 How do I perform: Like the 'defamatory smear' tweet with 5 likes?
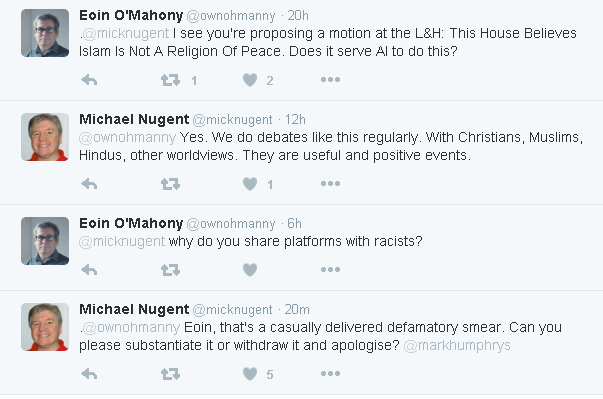(x=250, y=374)
